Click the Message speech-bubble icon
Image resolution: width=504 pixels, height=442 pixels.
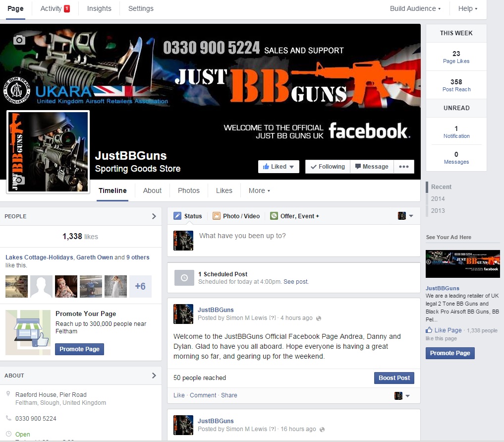click(358, 167)
